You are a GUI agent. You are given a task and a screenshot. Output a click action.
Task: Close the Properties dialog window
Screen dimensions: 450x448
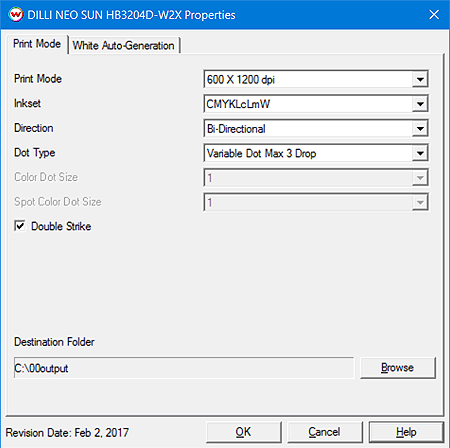pos(434,15)
